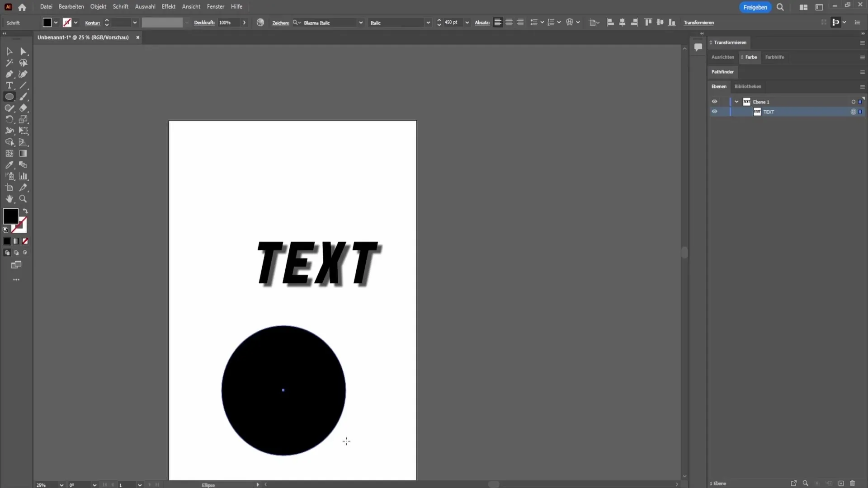
Task: Open the search icon in title bar
Action: (x=780, y=7)
